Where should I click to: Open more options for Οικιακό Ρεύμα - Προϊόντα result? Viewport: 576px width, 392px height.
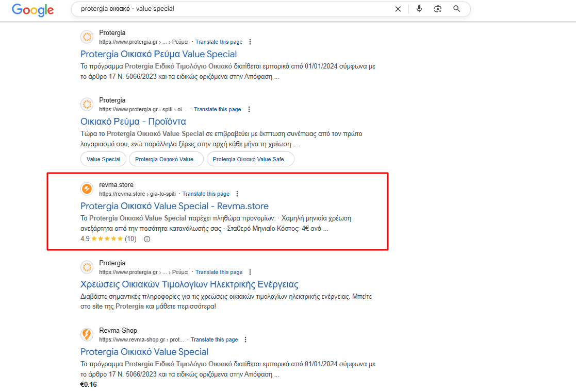click(249, 109)
